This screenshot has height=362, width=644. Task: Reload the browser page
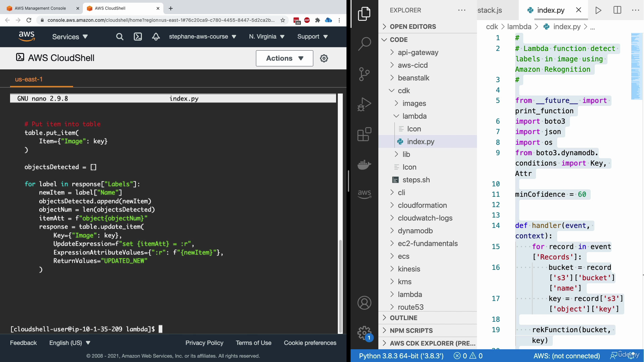coord(29,20)
